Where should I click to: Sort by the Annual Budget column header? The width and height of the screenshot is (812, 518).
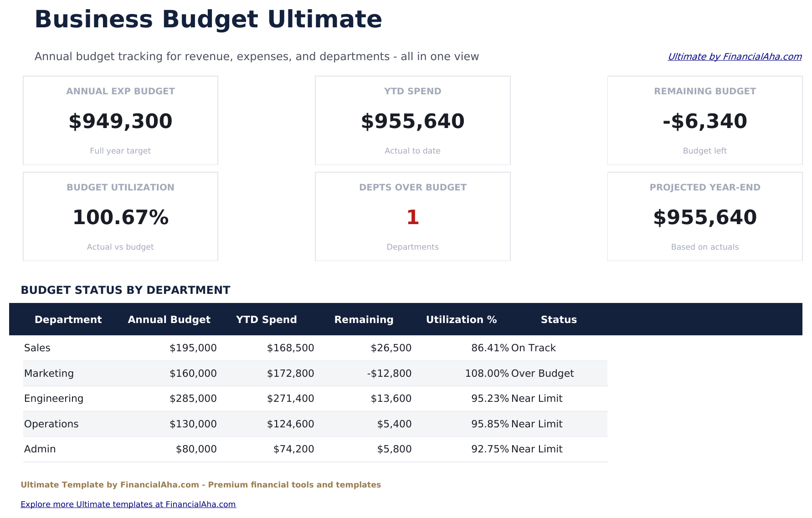pyautogui.click(x=169, y=319)
